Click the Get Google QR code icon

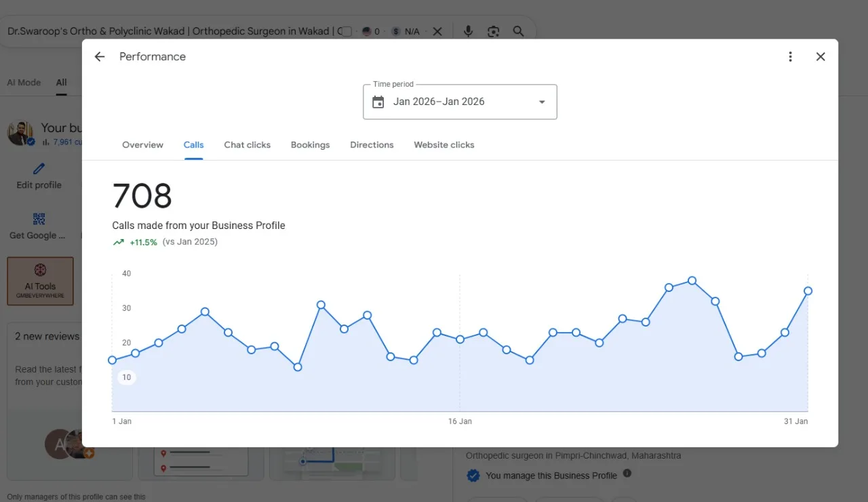pyautogui.click(x=39, y=219)
